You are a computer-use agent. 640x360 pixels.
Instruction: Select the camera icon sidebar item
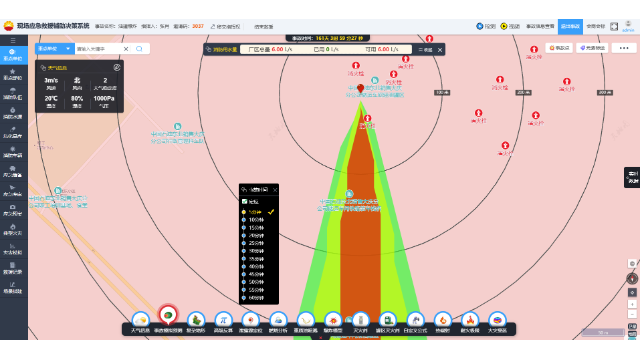tap(13, 210)
